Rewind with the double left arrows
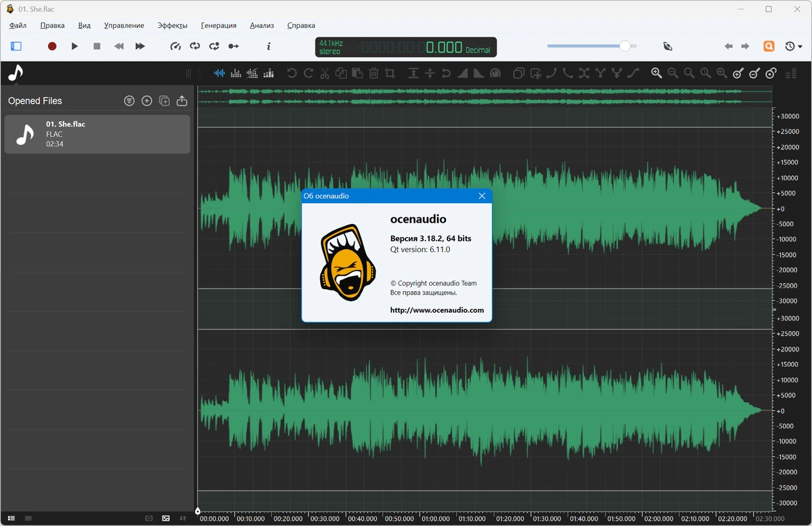 [118, 46]
